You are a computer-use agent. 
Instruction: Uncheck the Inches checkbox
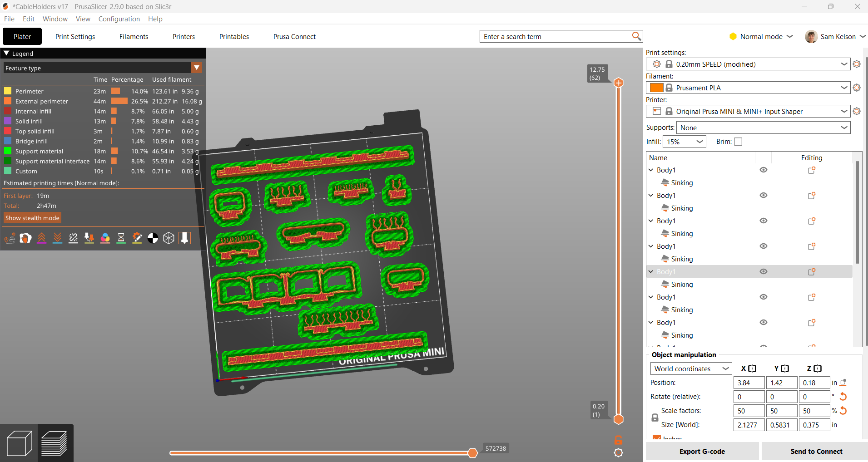point(657,437)
